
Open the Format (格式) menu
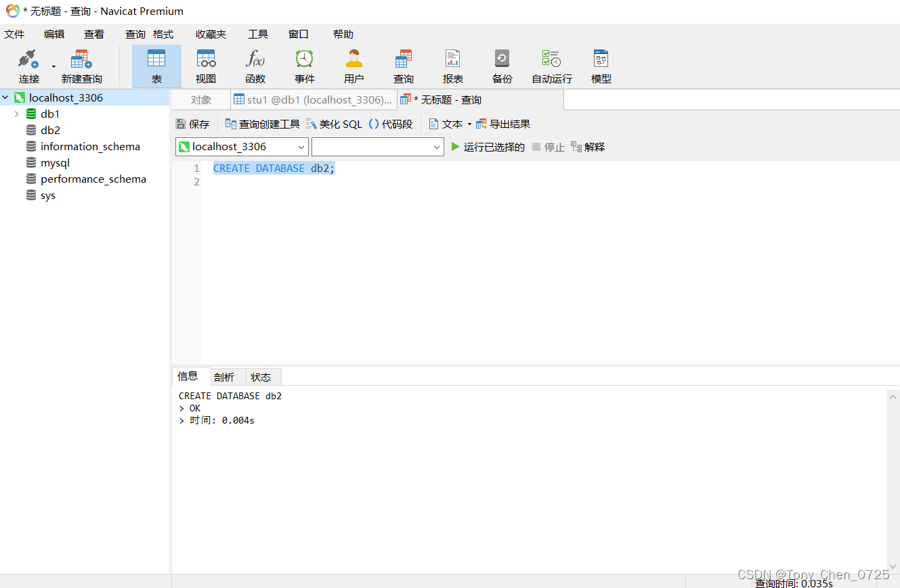(163, 34)
